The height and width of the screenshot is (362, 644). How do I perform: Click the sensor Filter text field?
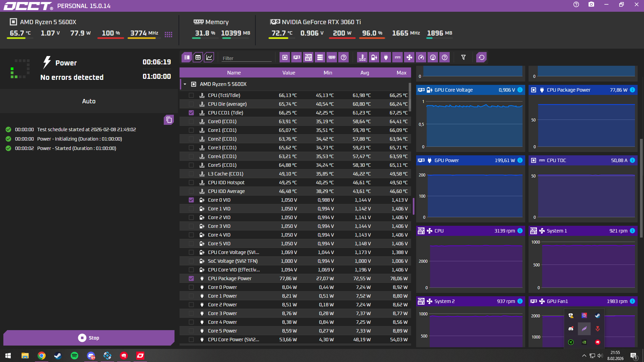point(247,58)
